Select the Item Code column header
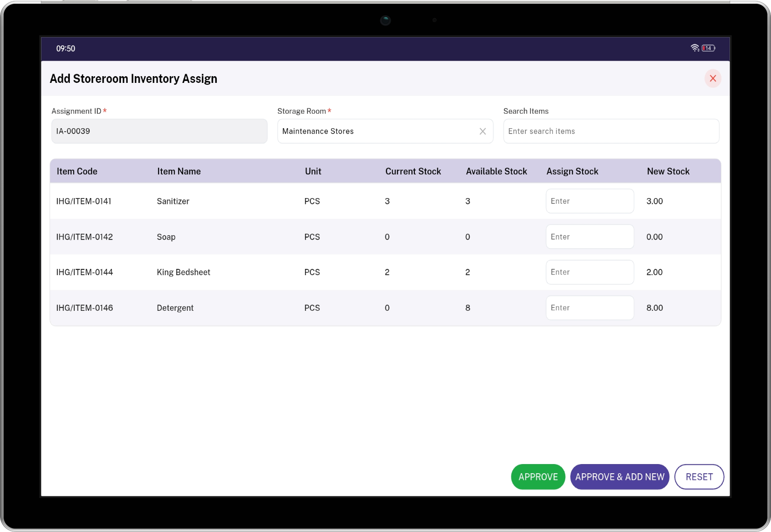The width and height of the screenshot is (771, 532). coord(77,172)
